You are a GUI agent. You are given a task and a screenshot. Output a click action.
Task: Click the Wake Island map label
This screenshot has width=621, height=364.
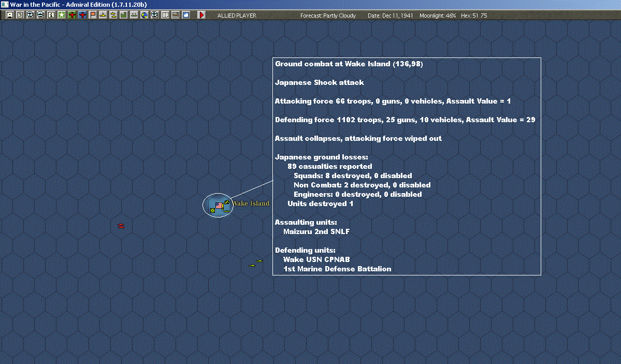pos(251,203)
